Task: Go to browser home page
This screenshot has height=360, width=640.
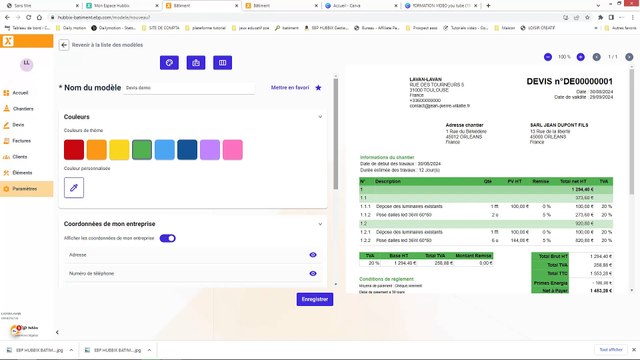Action: pyautogui.click(x=39, y=18)
